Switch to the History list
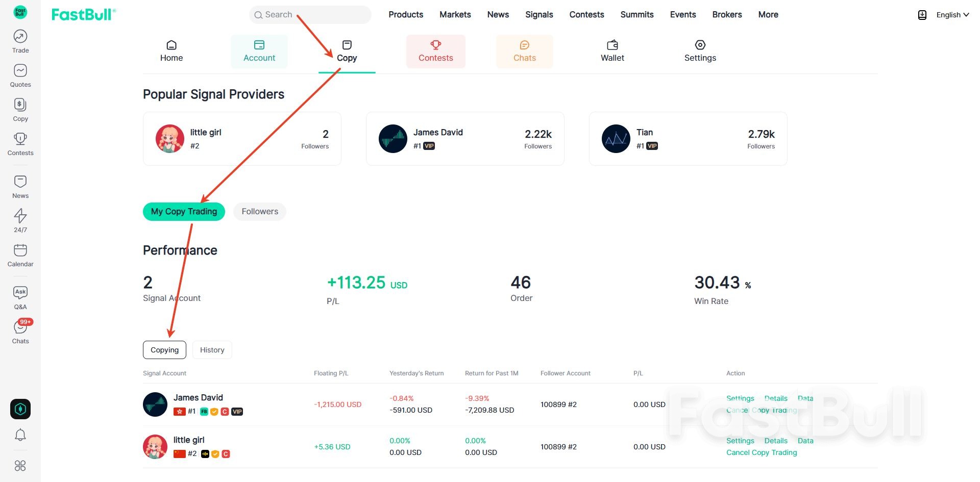The width and height of the screenshot is (980, 482). tap(212, 350)
